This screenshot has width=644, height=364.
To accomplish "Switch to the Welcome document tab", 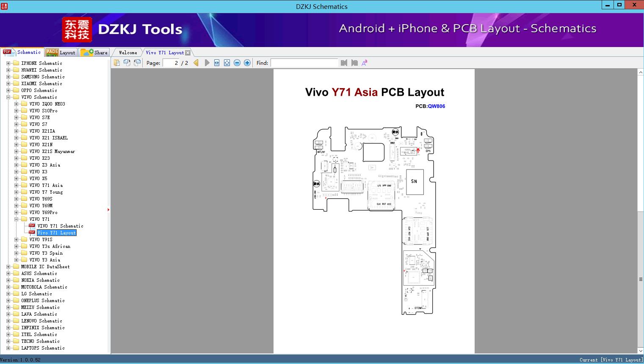I will tap(128, 53).
